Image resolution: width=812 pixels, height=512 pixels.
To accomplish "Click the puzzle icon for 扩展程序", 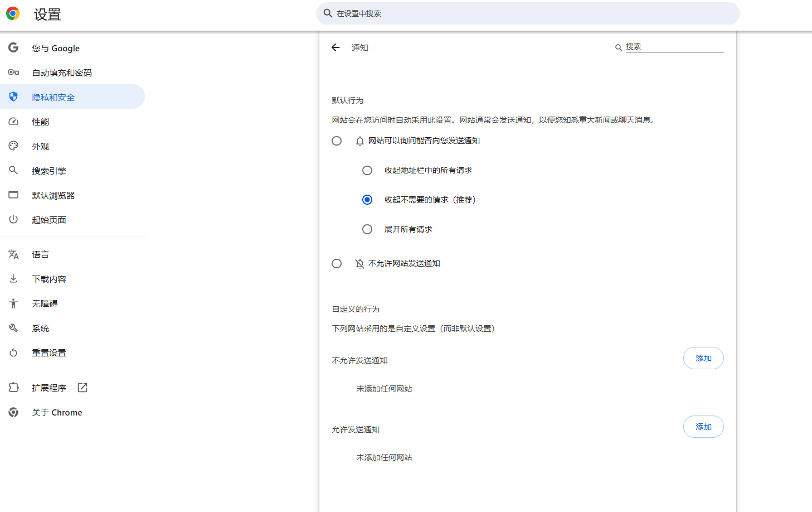I will (13, 388).
